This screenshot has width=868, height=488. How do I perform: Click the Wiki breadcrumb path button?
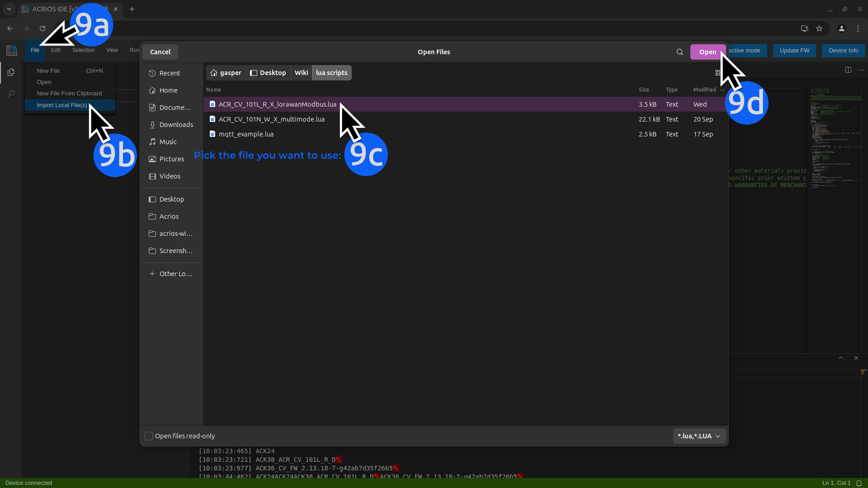pos(301,73)
